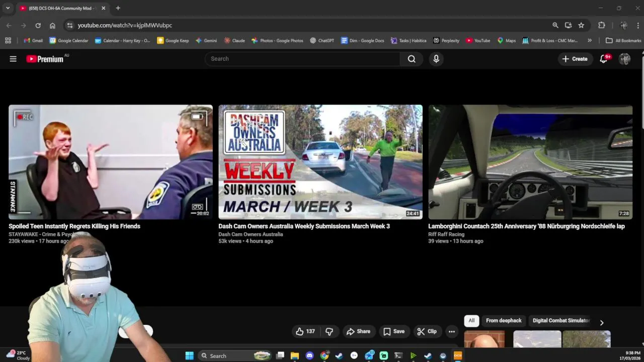644x362 pixels.
Task: Open the Chrome apps grid shortcut
Action: [x=8, y=41]
